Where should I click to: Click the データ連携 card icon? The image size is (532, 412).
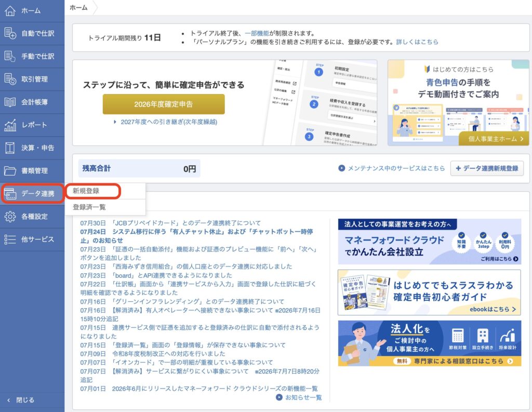(10, 193)
